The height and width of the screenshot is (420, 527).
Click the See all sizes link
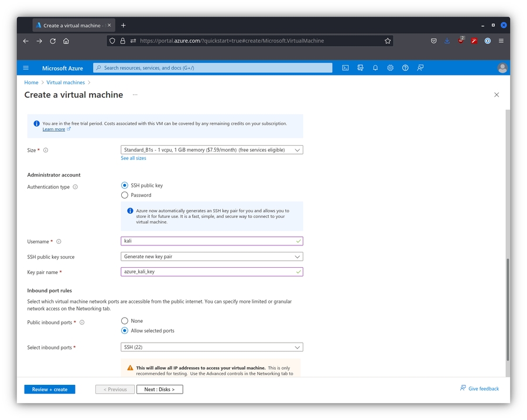coord(134,158)
